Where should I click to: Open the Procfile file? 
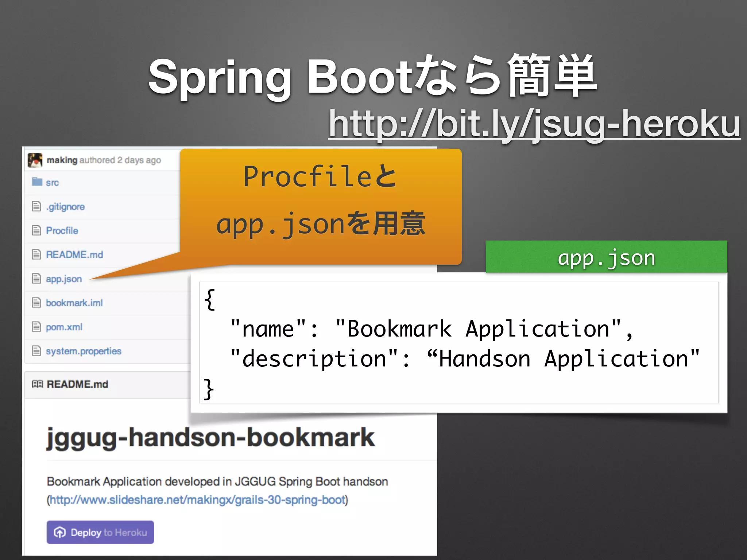tap(62, 230)
